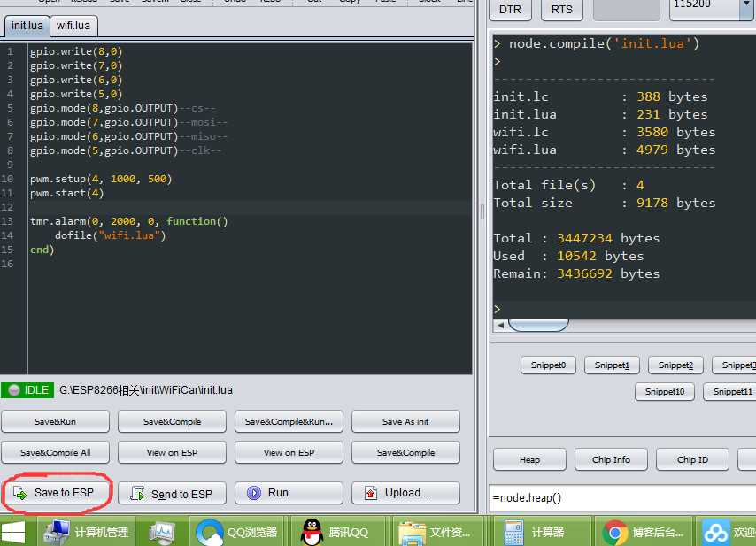Click the =node.heap() command input field
This screenshot has height=546, width=756.
(x=622, y=498)
